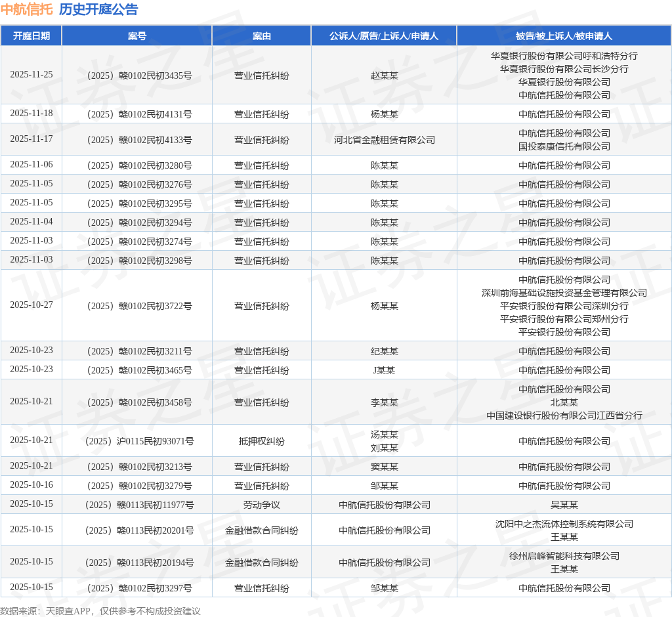Click defendant 沈阳中之杰流体控制系统有限公司
The width and height of the screenshot is (672, 617).
click(x=564, y=524)
